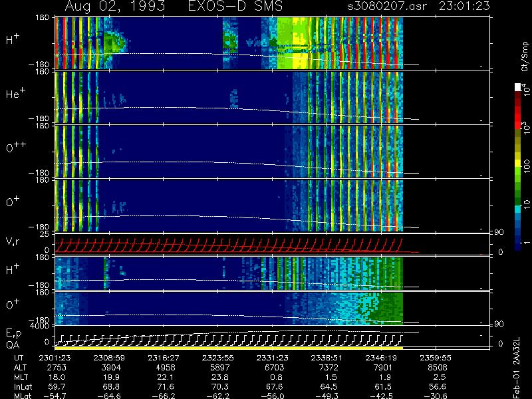The image size is (532, 399).
Task: Click the MLT value "22.1"
Action: 166,377
